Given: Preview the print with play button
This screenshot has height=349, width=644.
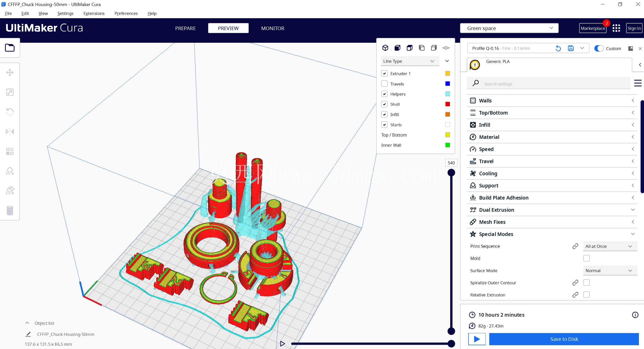Looking at the screenshot, I should pyautogui.click(x=477, y=339).
